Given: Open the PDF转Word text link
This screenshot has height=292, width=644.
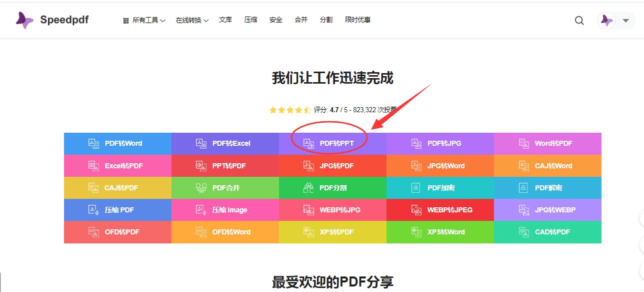Looking at the screenshot, I should pos(123,143).
